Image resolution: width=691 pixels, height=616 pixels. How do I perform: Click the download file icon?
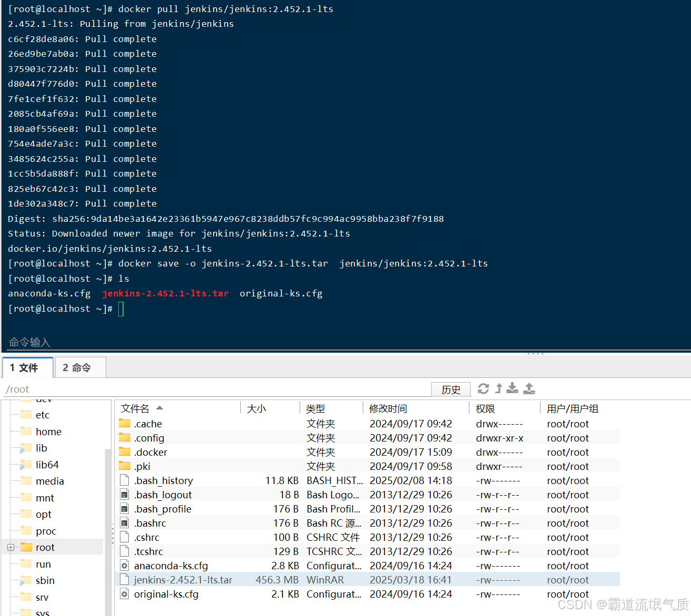[x=513, y=388]
